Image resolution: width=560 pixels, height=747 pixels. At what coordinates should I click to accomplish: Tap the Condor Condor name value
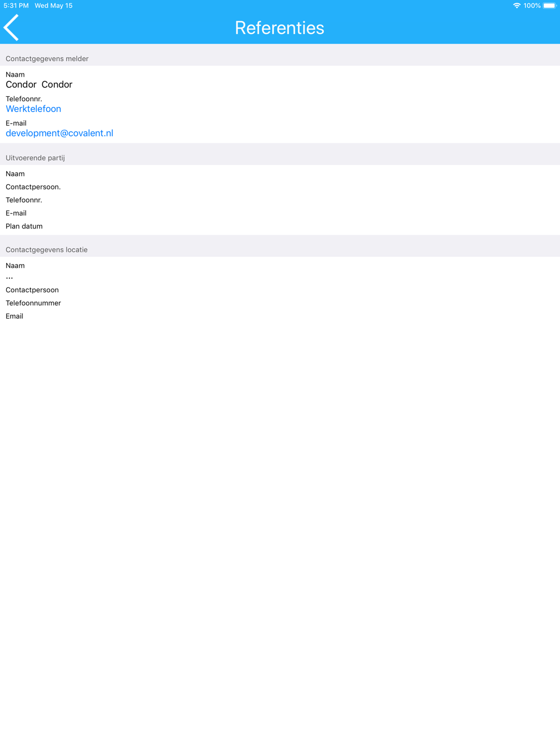tap(39, 85)
